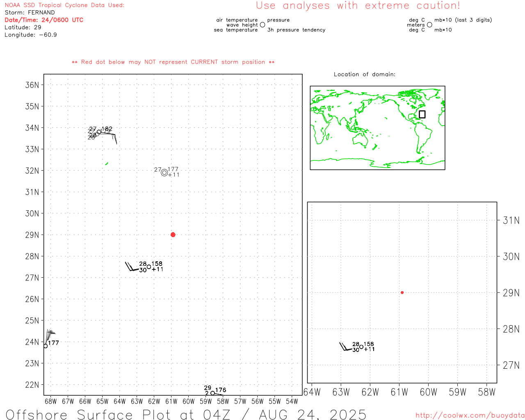Click the wind barb left of the 158 buoy

coord(132,266)
